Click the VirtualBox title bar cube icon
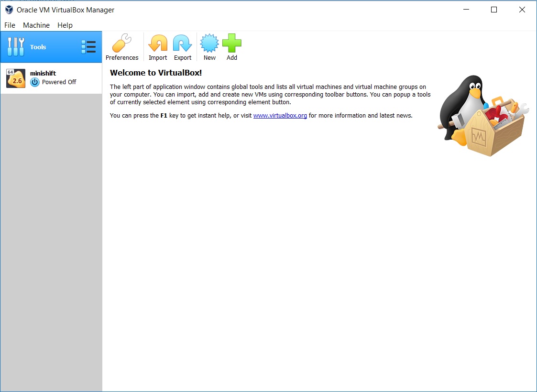Viewport: 537px width, 392px height. click(9, 10)
